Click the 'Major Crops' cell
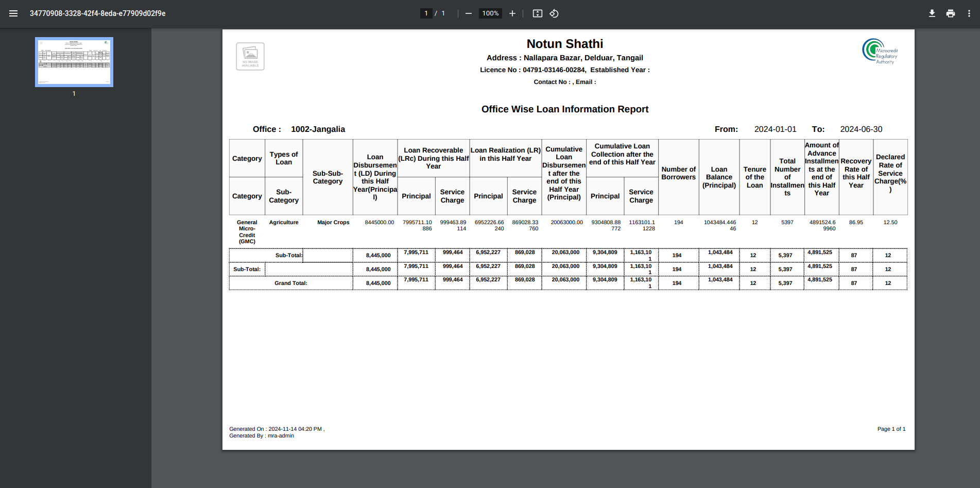The width and height of the screenshot is (980, 488). tap(333, 223)
